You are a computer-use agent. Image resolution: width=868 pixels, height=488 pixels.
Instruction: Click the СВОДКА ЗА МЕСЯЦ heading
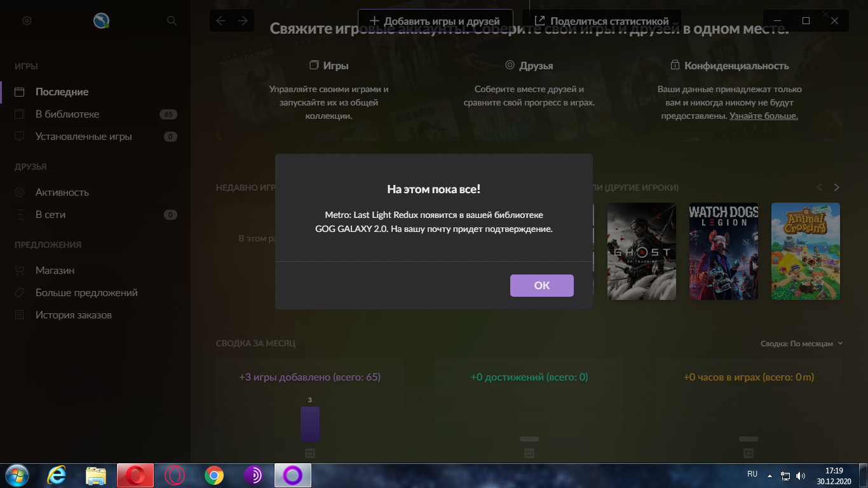tap(255, 344)
